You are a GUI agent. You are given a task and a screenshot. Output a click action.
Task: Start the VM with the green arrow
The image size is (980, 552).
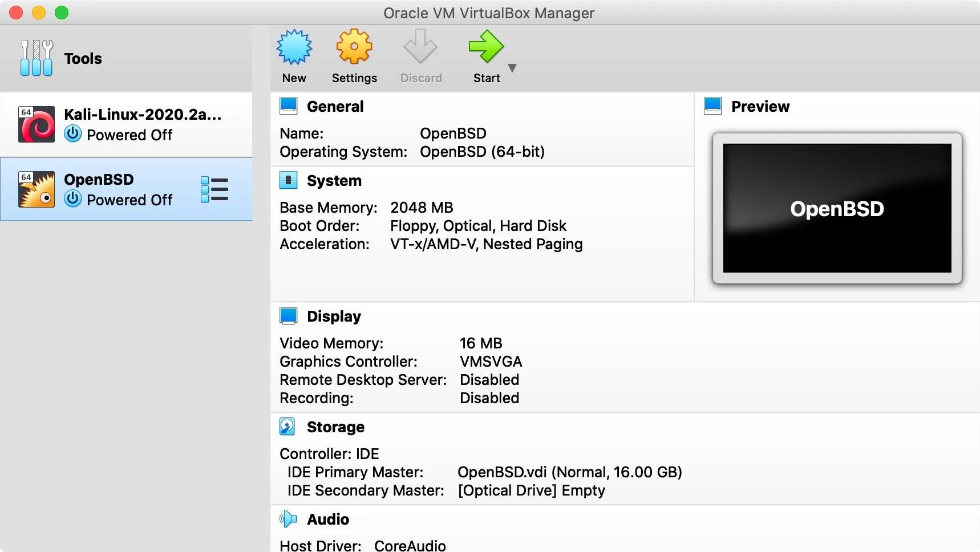[x=486, y=47]
